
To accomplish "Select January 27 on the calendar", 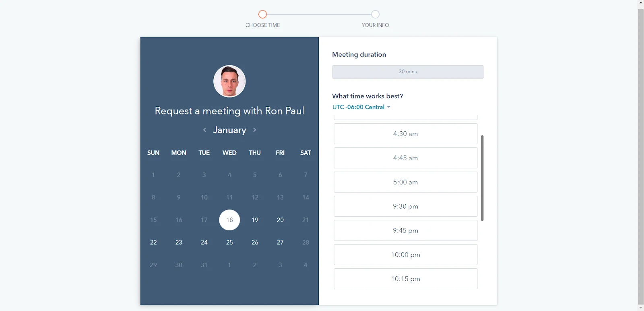I will coord(280,243).
